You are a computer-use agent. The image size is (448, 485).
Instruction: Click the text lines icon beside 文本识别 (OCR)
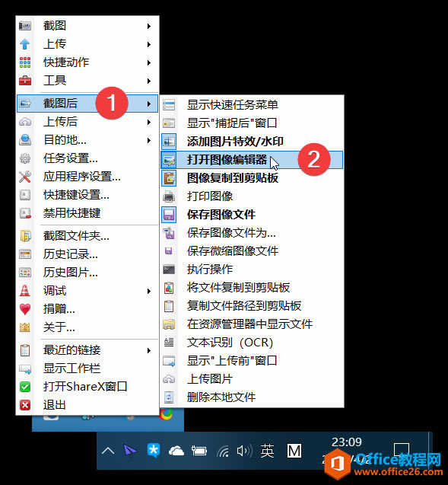(169, 343)
